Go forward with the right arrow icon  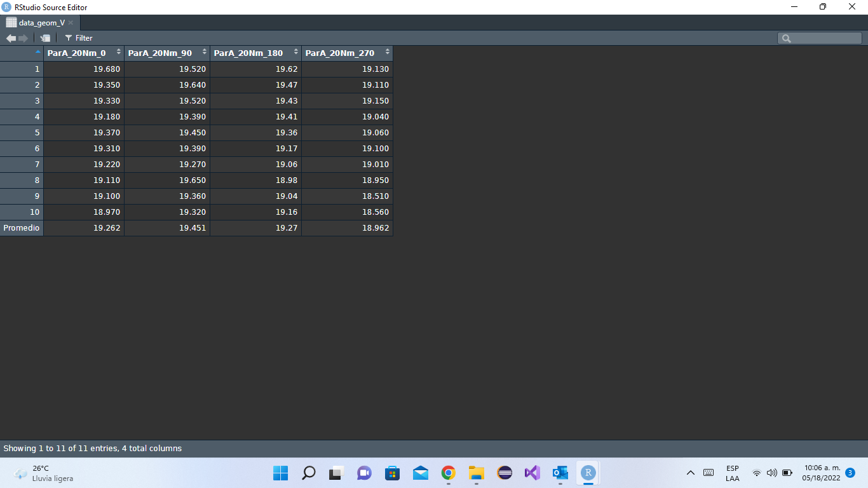pos(24,38)
